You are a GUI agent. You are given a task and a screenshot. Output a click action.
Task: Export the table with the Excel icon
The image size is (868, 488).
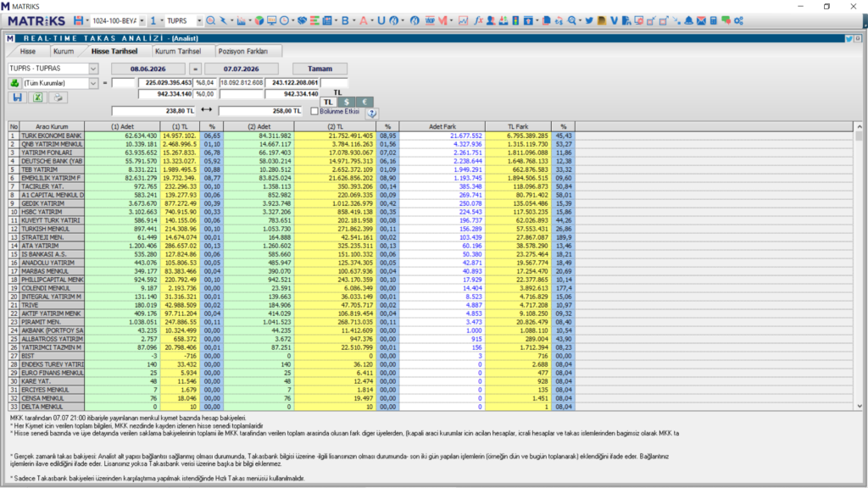click(x=37, y=97)
